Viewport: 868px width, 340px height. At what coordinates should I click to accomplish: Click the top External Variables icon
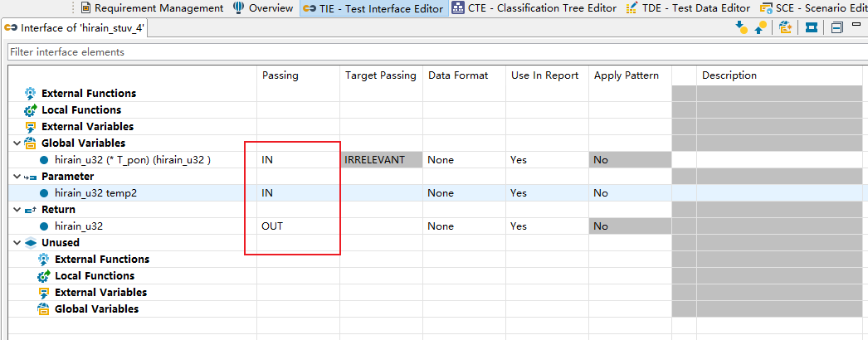point(31,127)
